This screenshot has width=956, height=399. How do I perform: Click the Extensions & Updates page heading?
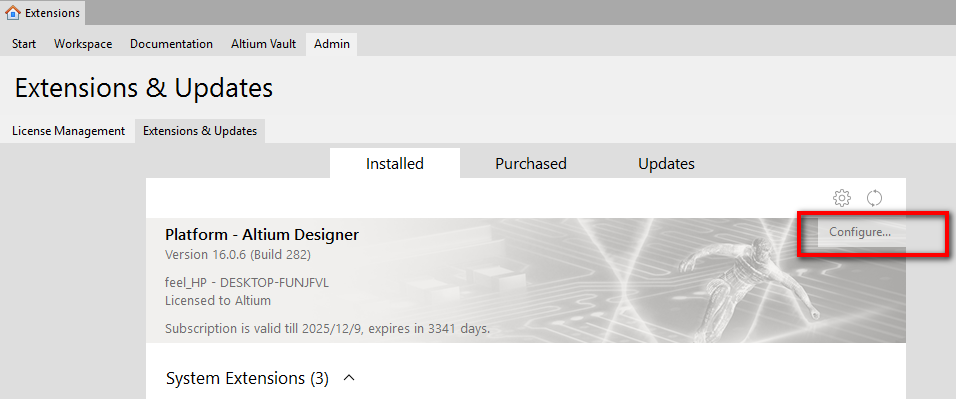(x=144, y=88)
